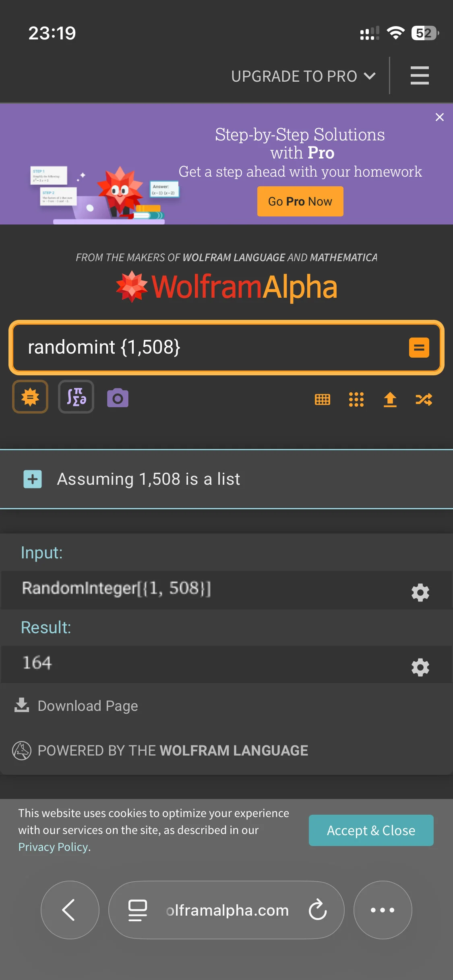Show the examples grid icon
The image size is (453, 980).
click(x=356, y=399)
